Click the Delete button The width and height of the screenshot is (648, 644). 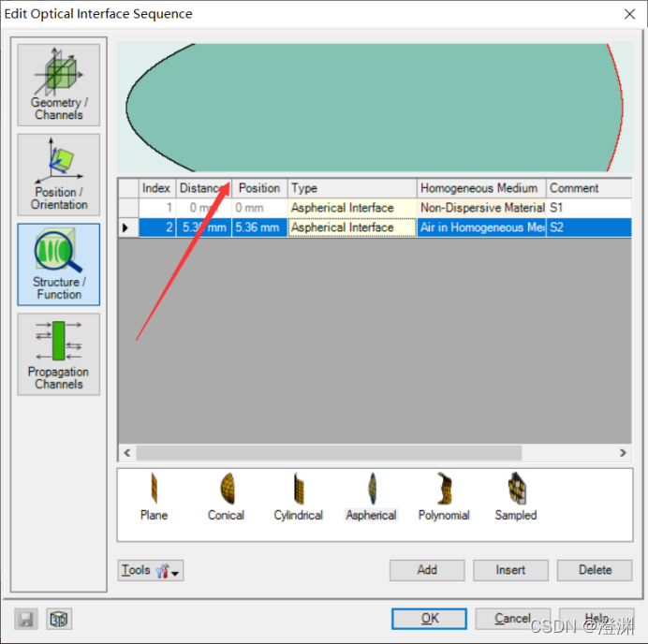[x=595, y=570]
